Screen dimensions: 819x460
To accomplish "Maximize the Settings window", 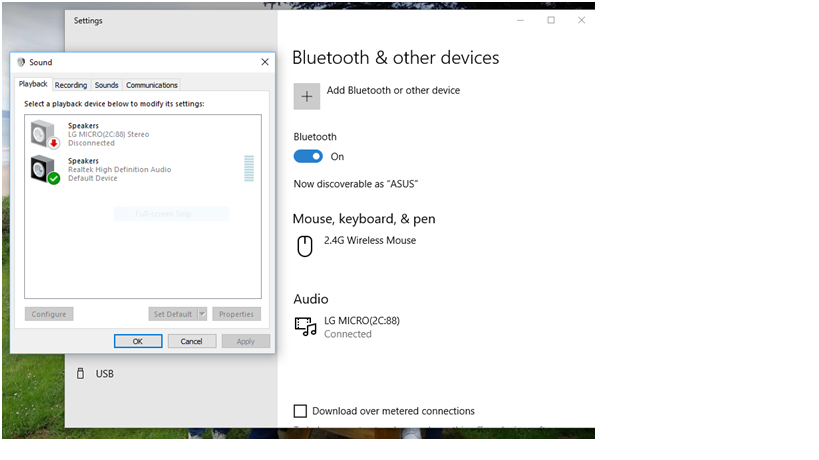I will point(551,20).
